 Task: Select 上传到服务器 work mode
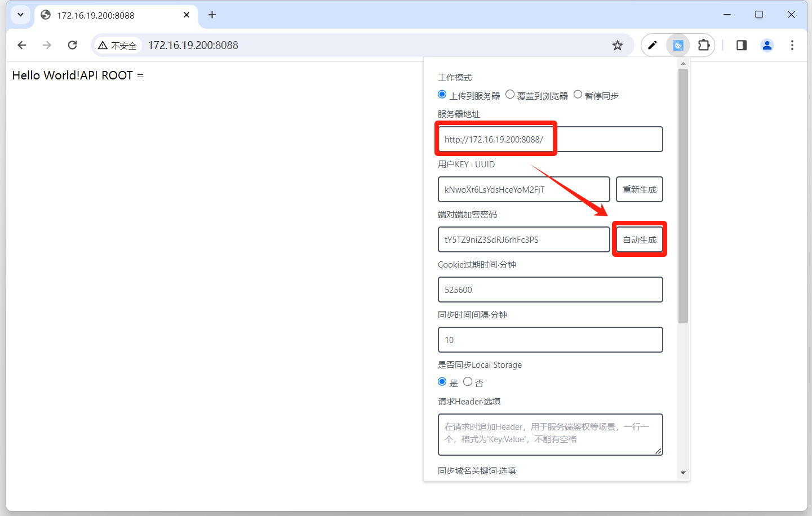pyautogui.click(x=442, y=95)
